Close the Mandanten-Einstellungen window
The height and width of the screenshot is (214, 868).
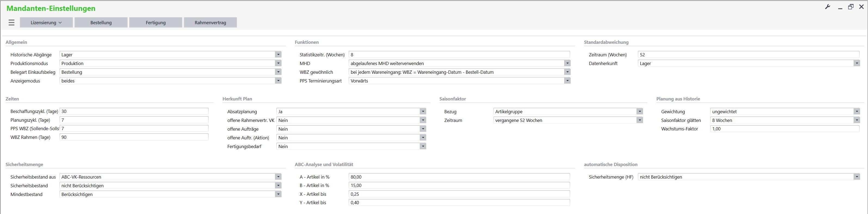point(861,7)
